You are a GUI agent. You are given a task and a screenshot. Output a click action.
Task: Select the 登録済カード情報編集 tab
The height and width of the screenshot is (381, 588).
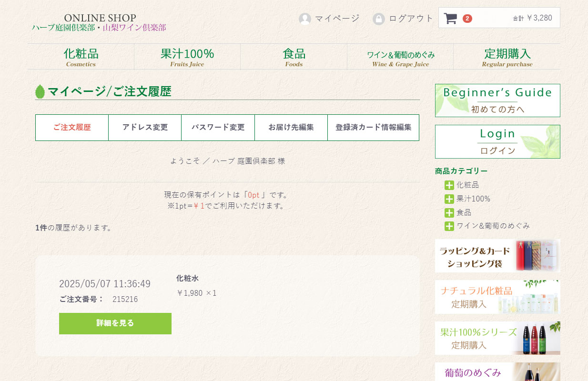(373, 128)
